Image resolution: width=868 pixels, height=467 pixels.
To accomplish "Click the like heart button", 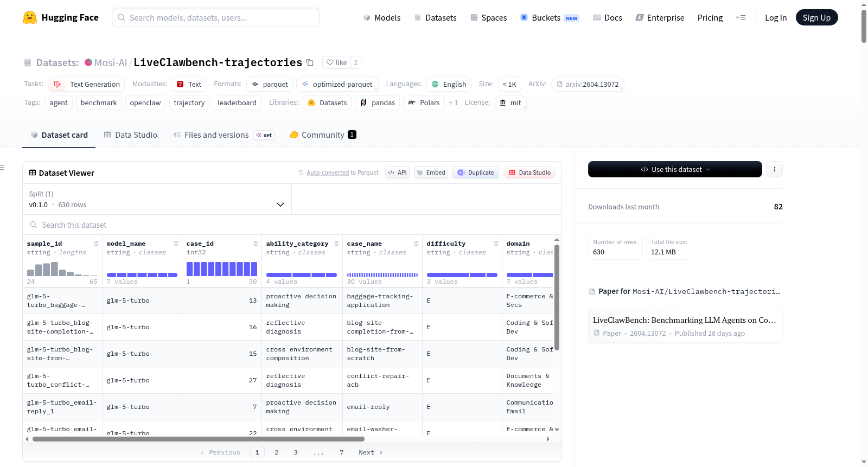I will click(336, 62).
